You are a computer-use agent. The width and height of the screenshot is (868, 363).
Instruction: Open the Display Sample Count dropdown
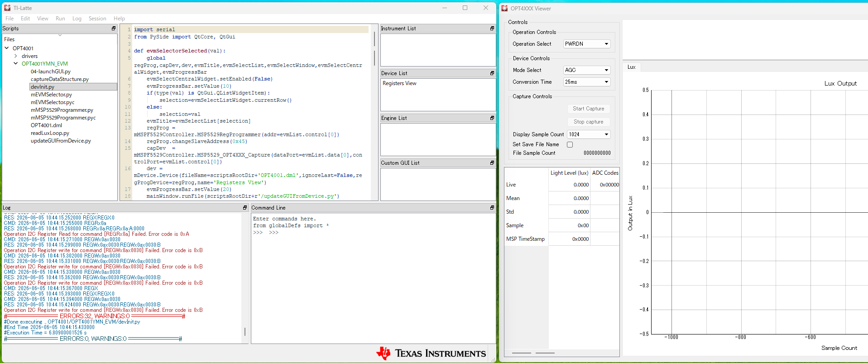click(589, 134)
